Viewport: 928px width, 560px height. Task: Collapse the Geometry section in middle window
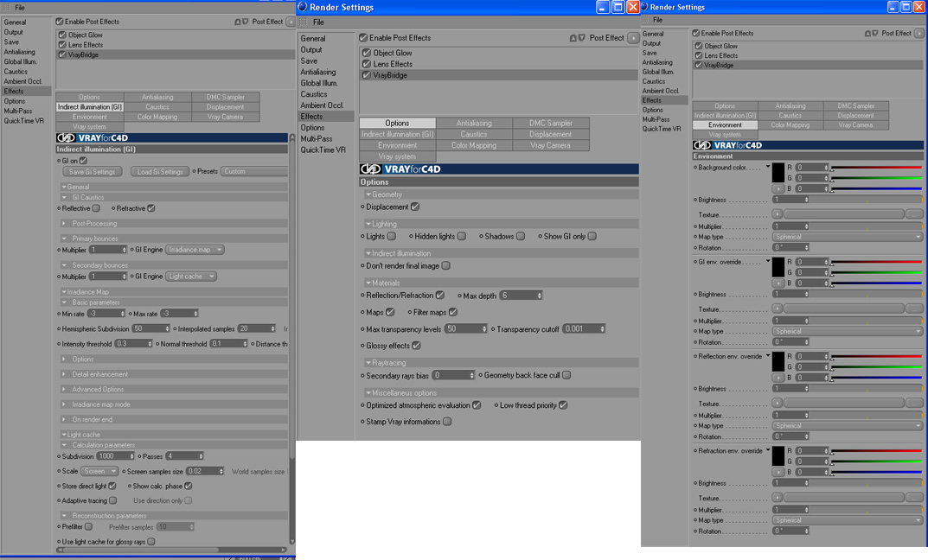point(368,194)
